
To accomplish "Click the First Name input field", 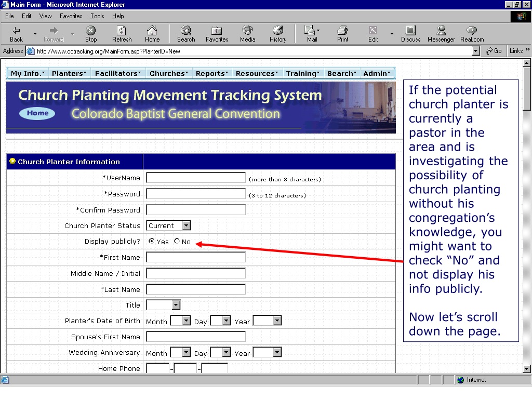I will (196, 257).
